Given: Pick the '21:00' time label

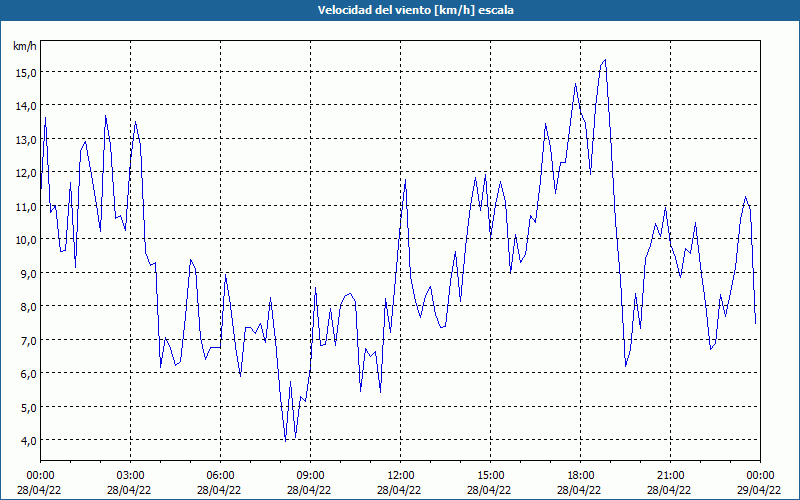Looking at the screenshot, I should pos(670,476).
